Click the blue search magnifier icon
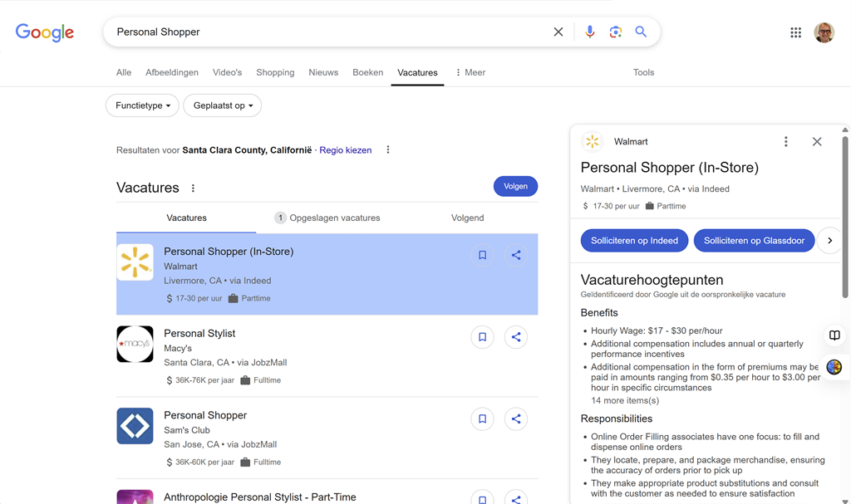 click(641, 32)
